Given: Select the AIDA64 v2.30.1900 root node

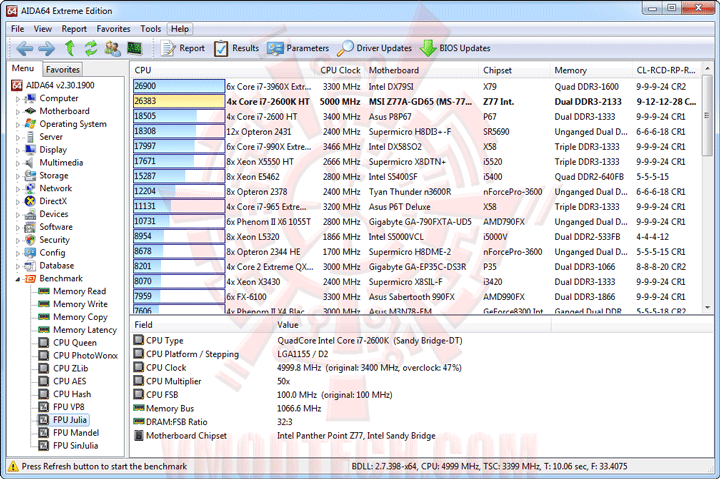Looking at the screenshot, I should pyautogui.click(x=53, y=85).
